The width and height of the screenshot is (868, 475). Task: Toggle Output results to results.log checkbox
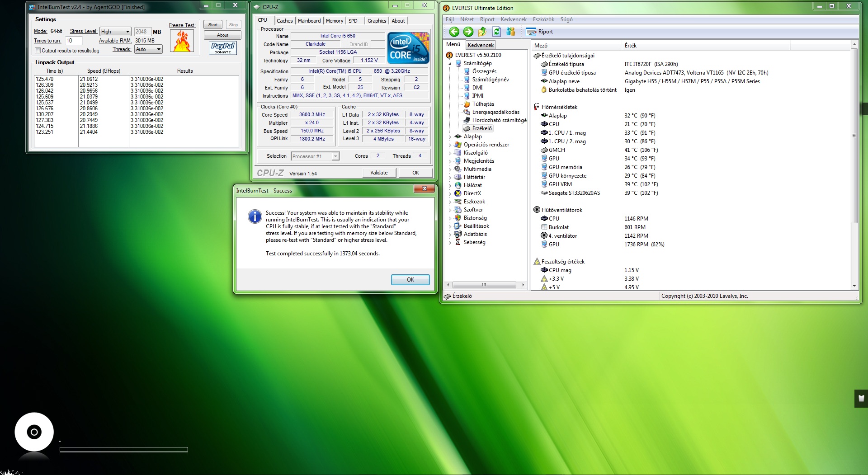click(x=38, y=51)
